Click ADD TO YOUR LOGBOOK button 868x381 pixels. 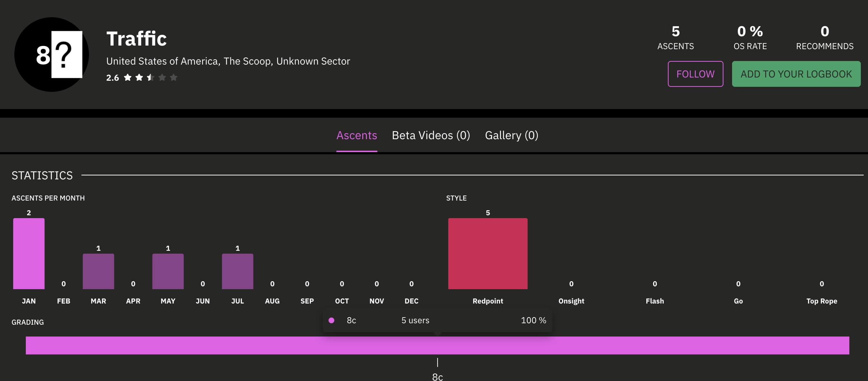click(x=796, y=74)
